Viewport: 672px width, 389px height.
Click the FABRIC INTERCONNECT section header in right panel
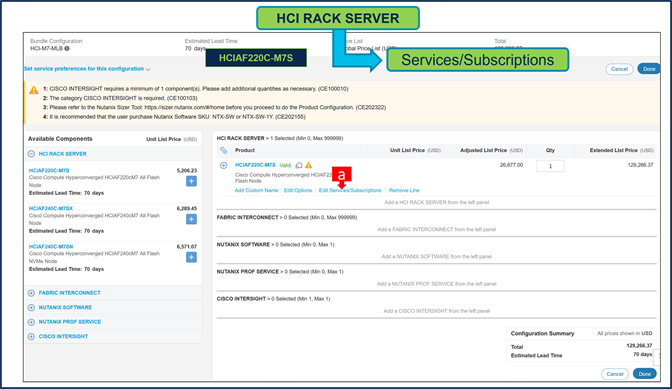pyautogui.click(x=247, y=218)
